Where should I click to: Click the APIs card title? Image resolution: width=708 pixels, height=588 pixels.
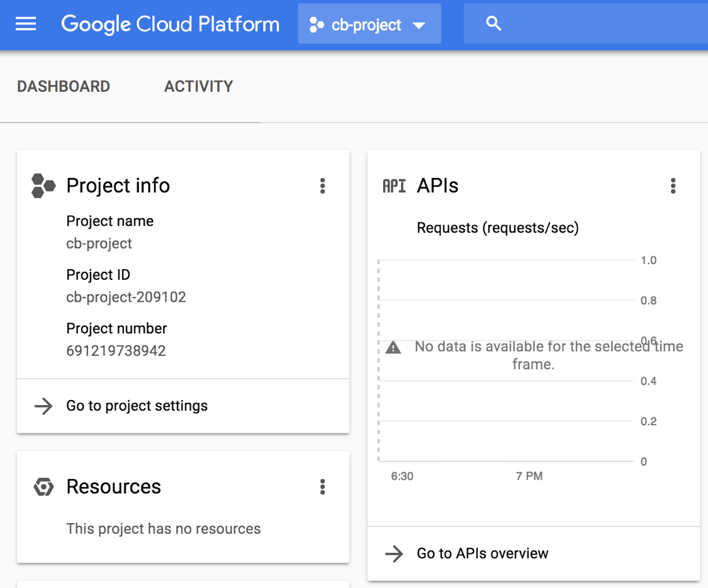click(x=437, y=186)
